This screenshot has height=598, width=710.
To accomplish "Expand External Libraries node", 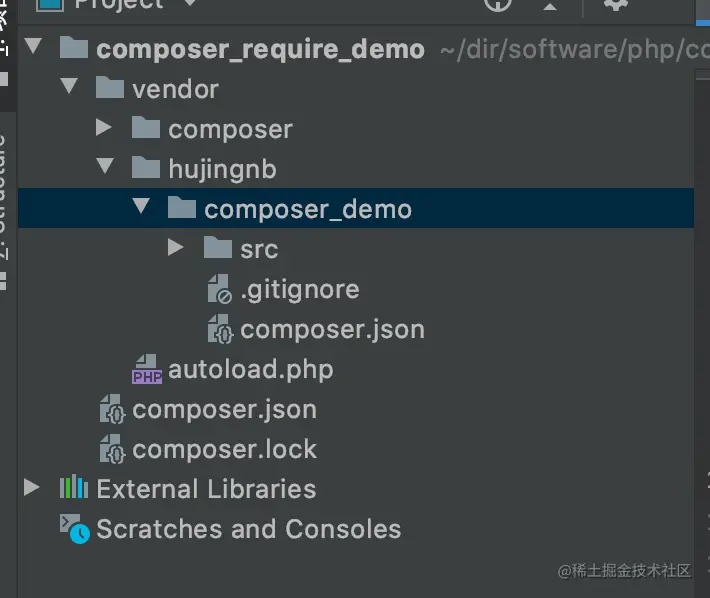I will [32, 489].
